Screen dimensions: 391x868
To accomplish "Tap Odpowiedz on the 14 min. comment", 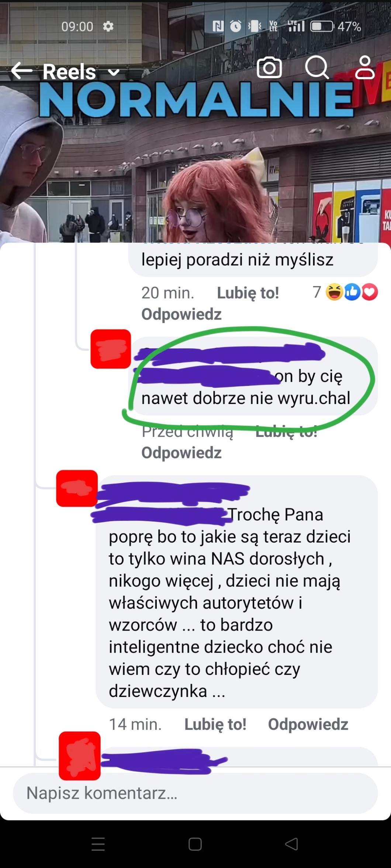I will (x=308, y=724).
